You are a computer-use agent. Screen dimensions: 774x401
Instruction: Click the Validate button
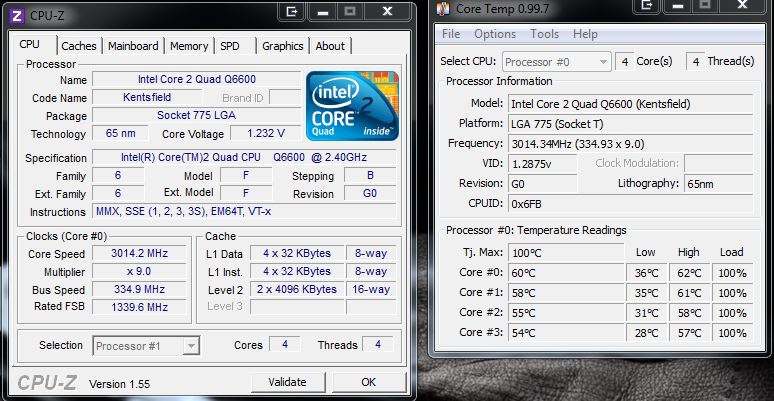288,382
